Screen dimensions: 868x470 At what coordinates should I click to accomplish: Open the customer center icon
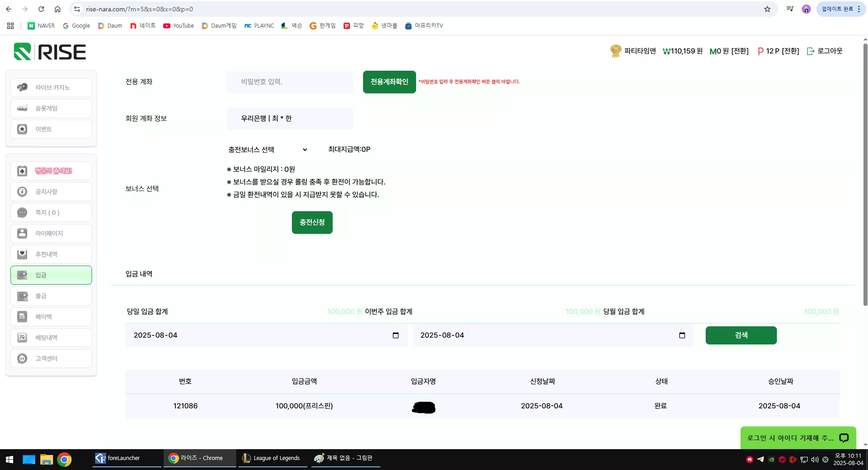[x=22, y=359]
